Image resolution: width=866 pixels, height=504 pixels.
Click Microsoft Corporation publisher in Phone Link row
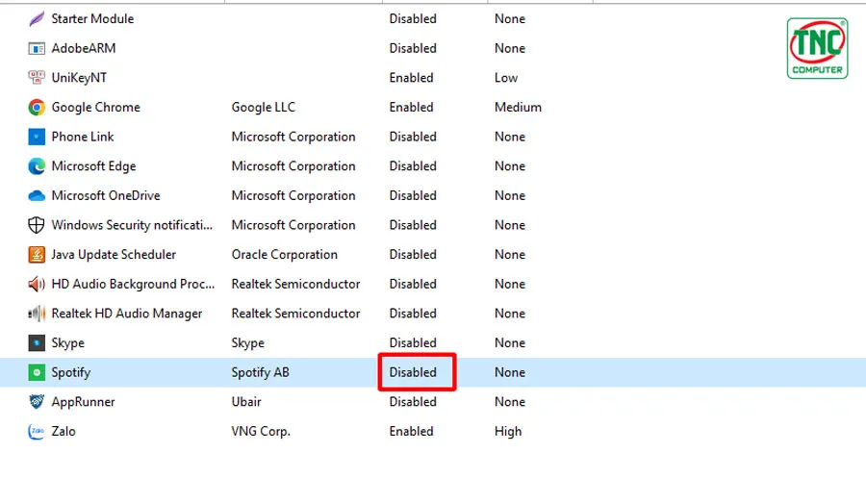tap(293, 137)
